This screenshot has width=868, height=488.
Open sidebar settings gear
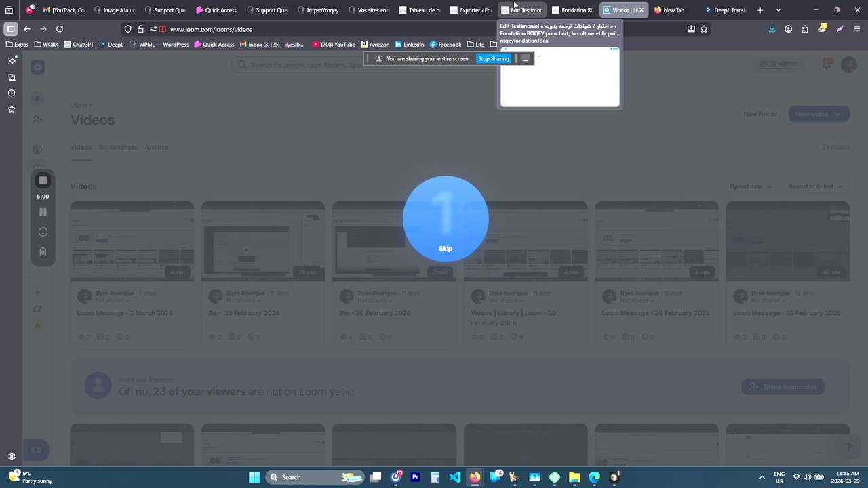pos(12,456)
